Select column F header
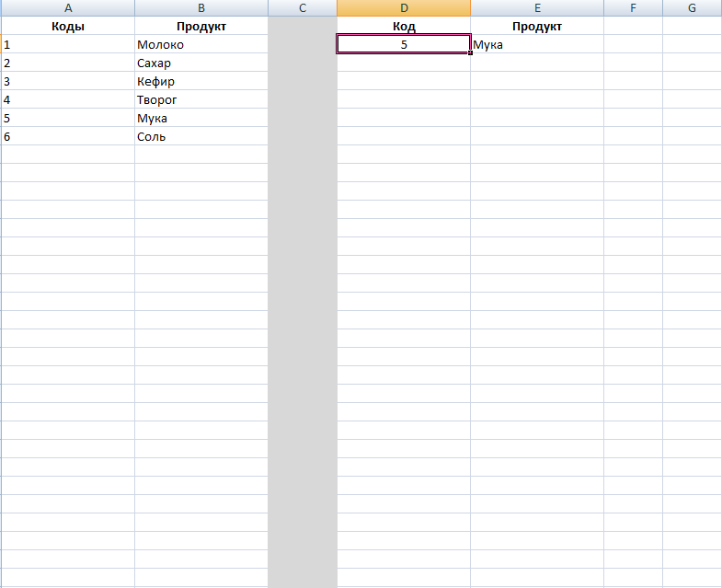Screen dimensions: 722x588 pyautogui.click(x=633, y=8)
